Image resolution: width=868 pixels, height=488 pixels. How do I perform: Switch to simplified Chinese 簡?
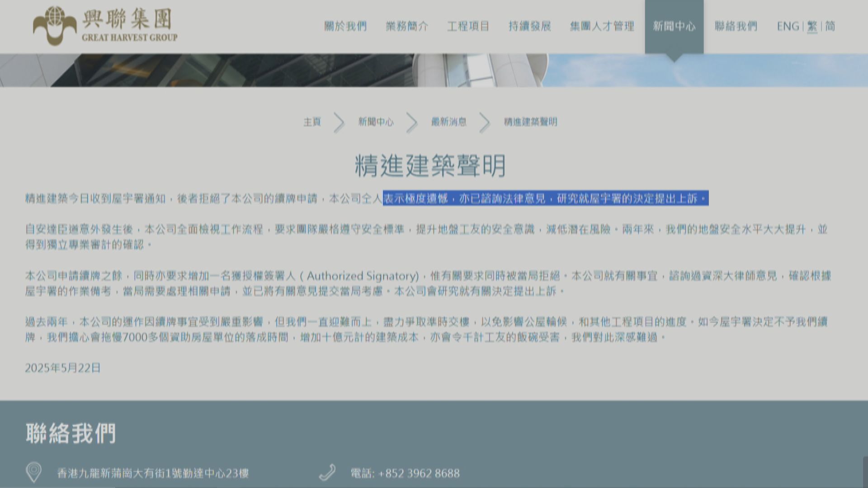click(x=830, y=26)
